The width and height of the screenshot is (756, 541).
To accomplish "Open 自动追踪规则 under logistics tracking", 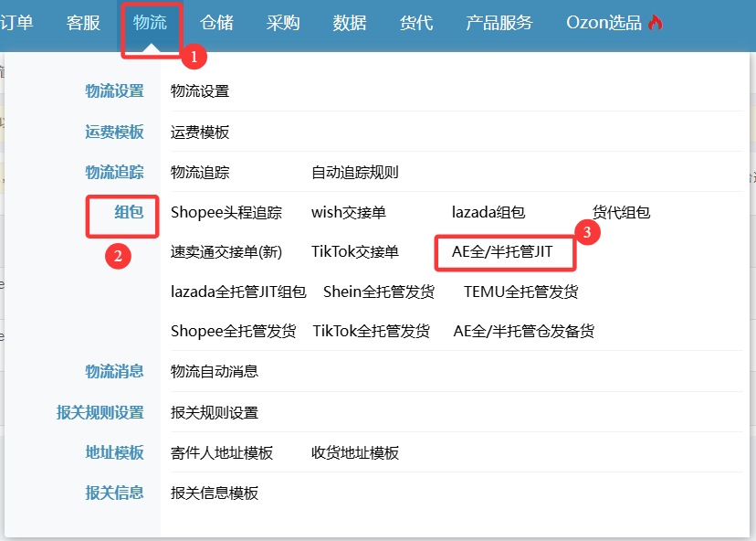I will [x=354, y=173].
